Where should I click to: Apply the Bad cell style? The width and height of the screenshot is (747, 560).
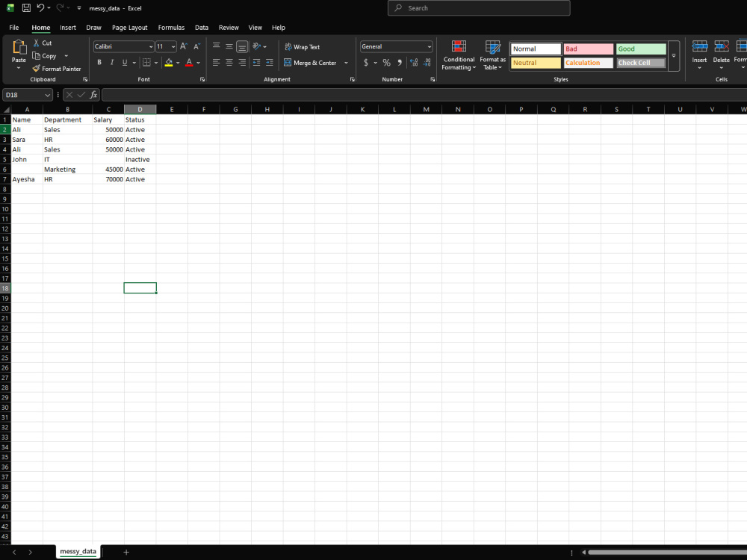click(589, 49)
